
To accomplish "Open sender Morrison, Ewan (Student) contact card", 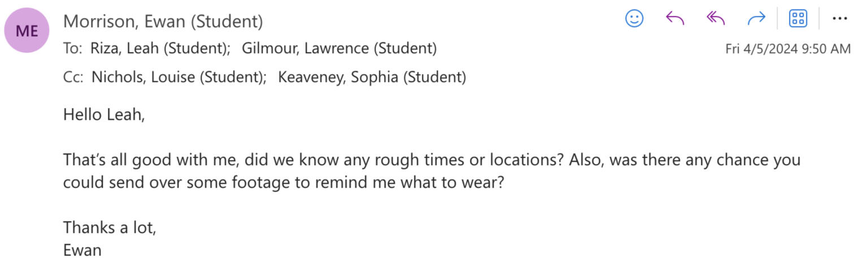I will coord(163,21).
